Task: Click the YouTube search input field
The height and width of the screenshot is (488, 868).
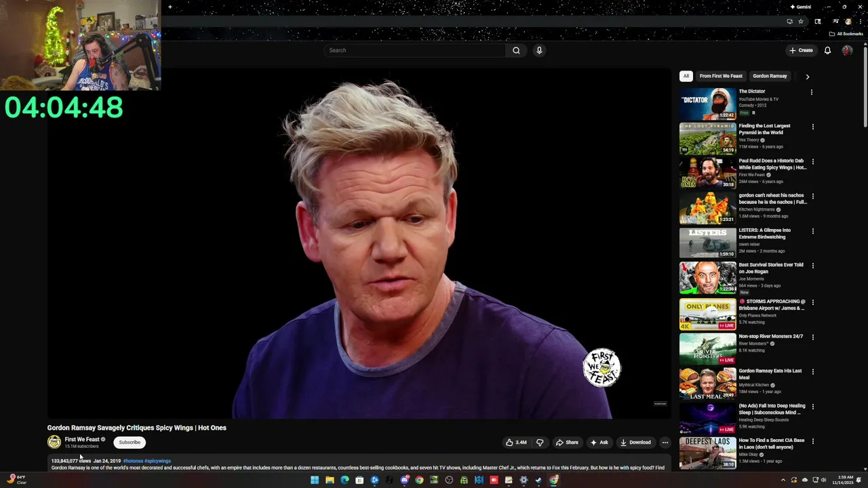Action: click(415, 50)
